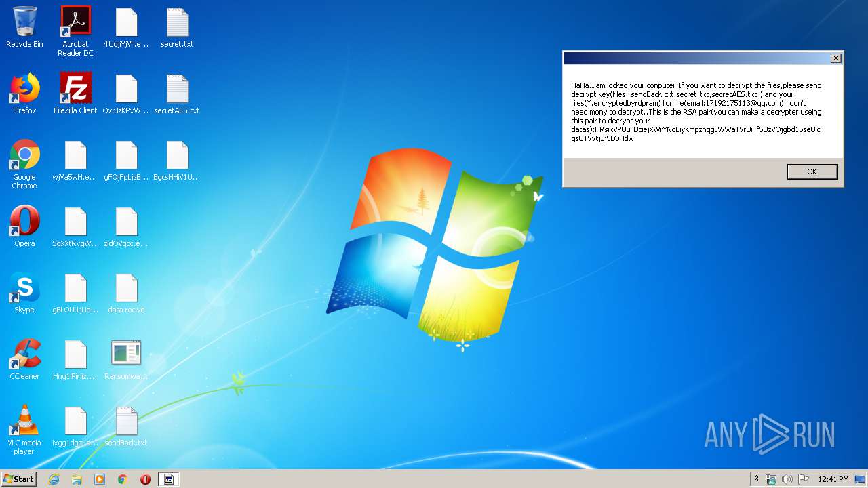Image resolution: width=868 pixels, height=488 pixels.
Task: Click OK in the ransom message dialog
Action: click(812, 171)
